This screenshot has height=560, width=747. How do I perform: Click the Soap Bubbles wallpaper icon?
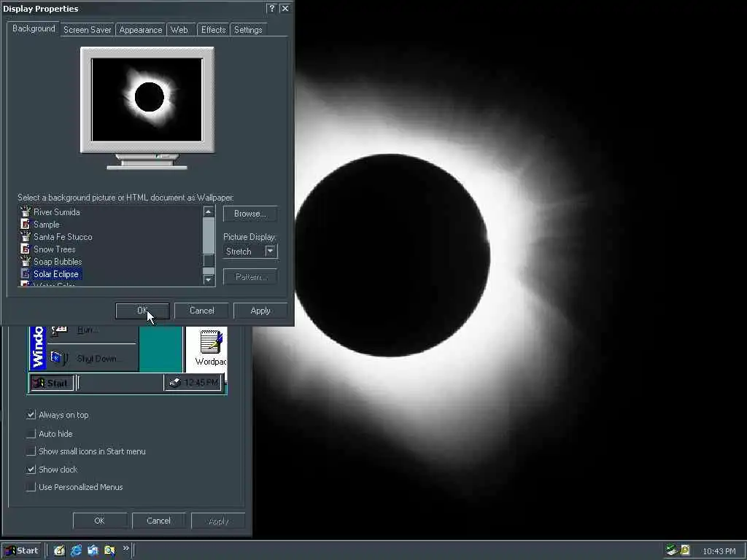(x=26, y=262)
